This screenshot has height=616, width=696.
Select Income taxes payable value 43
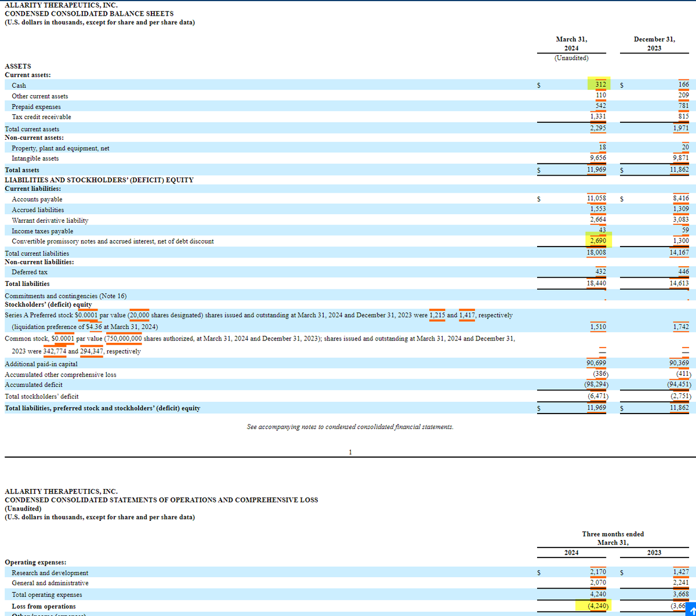[x=603, y=230]
